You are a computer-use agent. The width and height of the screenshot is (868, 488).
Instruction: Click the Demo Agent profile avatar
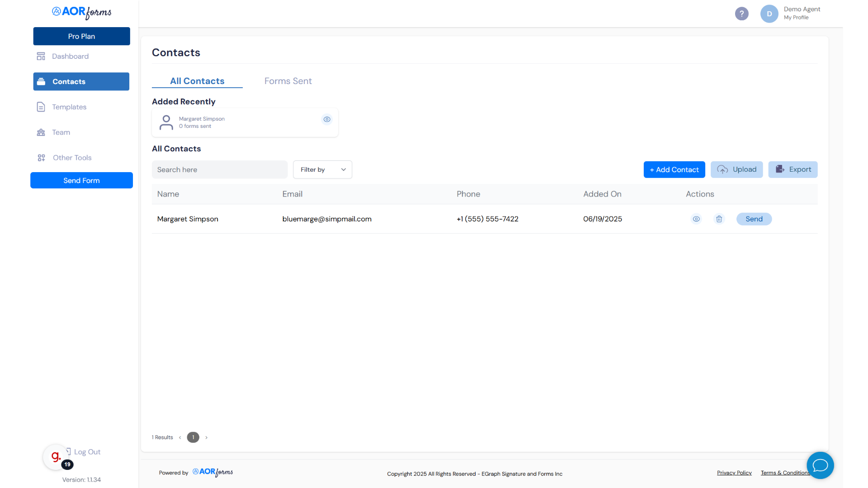pos(769,14)
